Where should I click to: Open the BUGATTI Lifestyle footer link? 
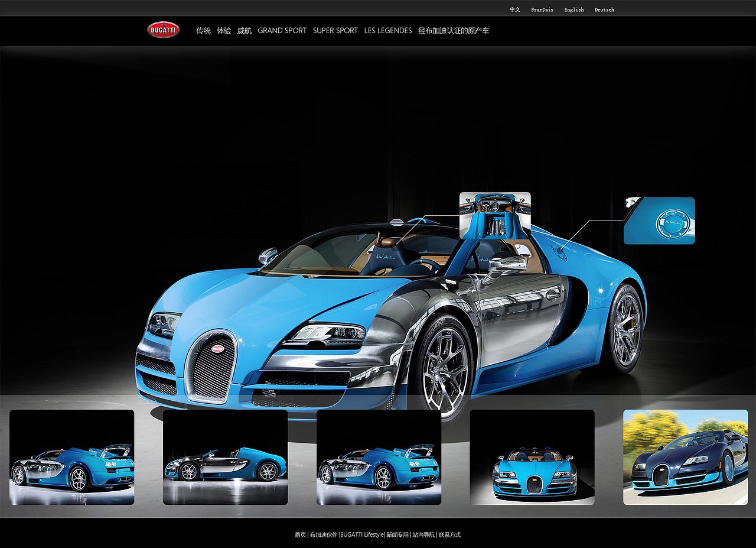coord(362,534)
